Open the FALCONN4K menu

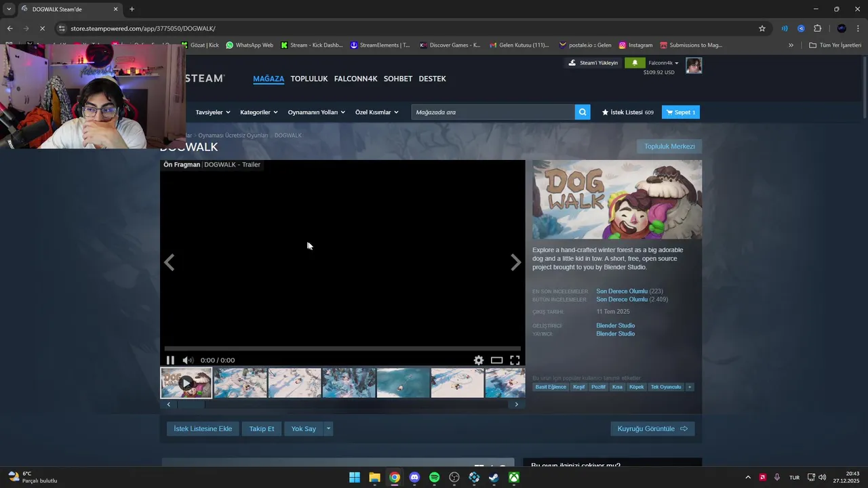click(355, 79)
